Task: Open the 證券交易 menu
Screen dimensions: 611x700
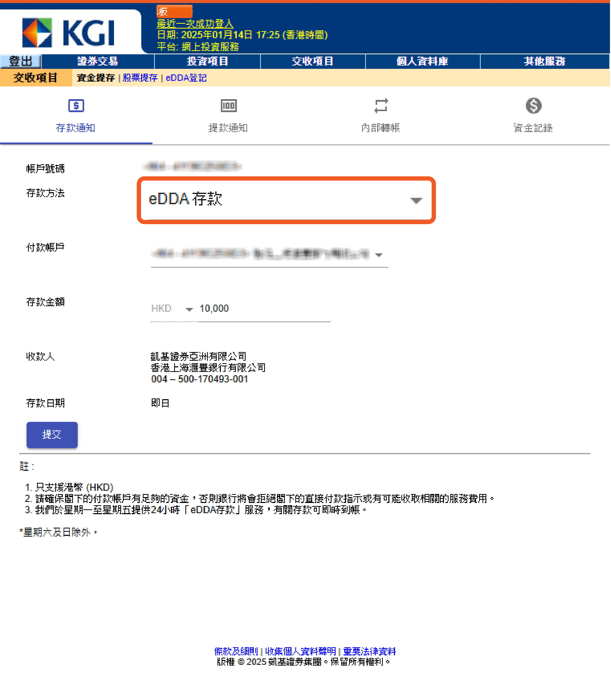Action: [98, 61]
